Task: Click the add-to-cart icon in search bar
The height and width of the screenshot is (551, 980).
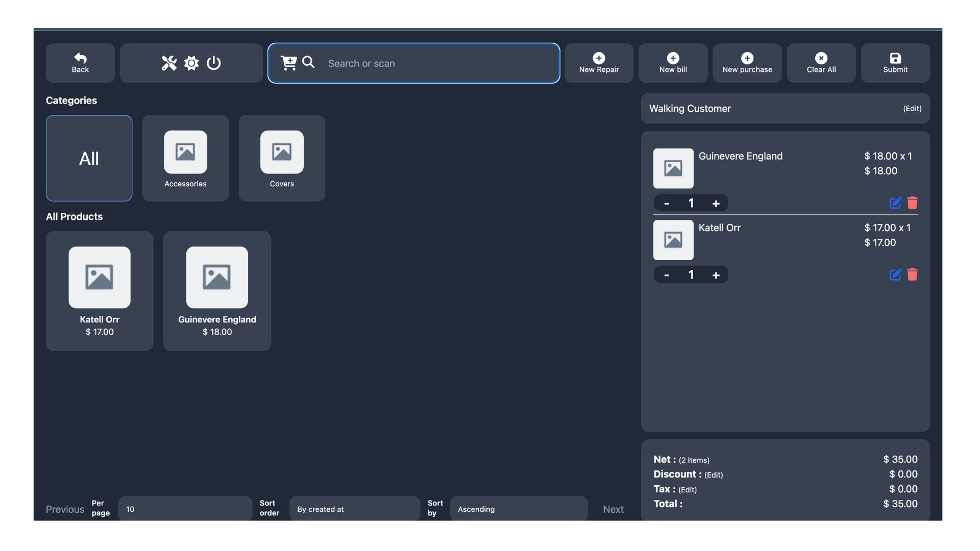Action: coord(288,63)
